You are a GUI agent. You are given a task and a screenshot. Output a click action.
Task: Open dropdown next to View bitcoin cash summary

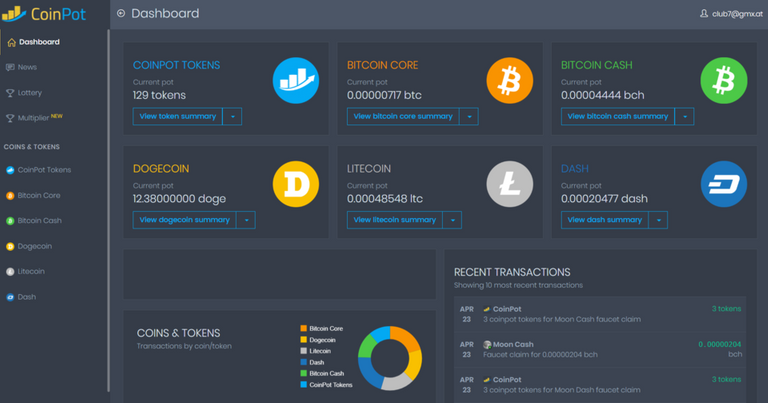point(685,117)
